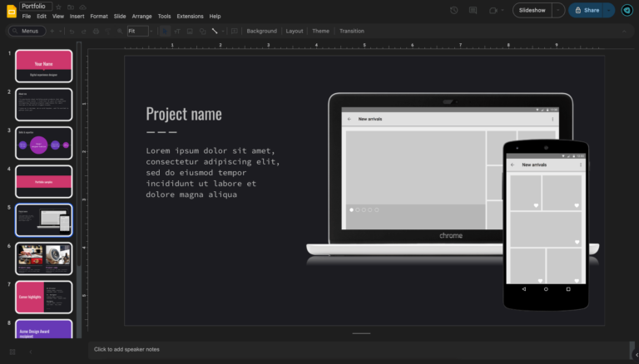Open the version history clock icon
The image size is (639, 364).
453,10
